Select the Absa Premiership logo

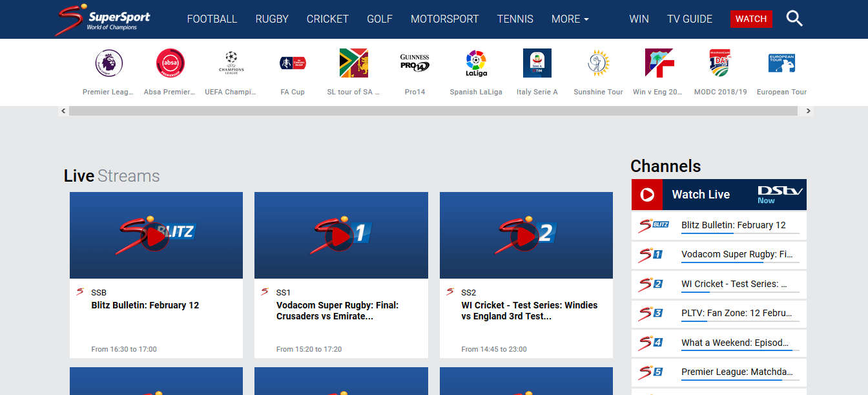point(170,63)
